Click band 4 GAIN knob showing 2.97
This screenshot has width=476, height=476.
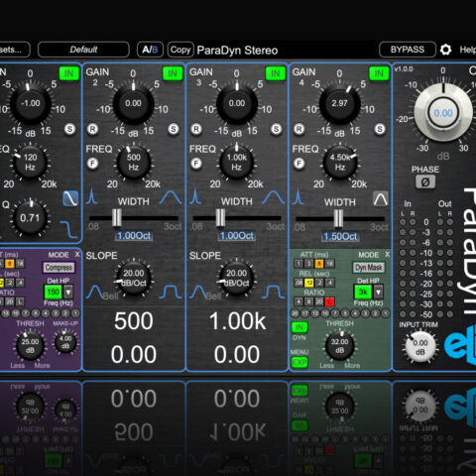click(339, 104)
